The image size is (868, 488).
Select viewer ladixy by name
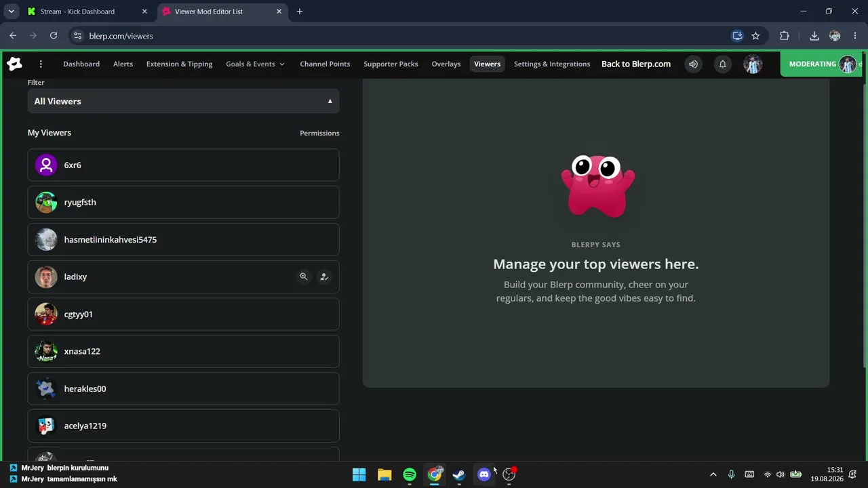point(75,277)
